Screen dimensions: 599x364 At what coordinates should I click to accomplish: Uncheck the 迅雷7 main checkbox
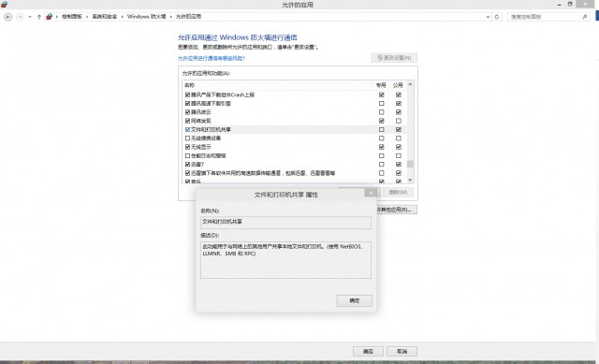point(187,165)
